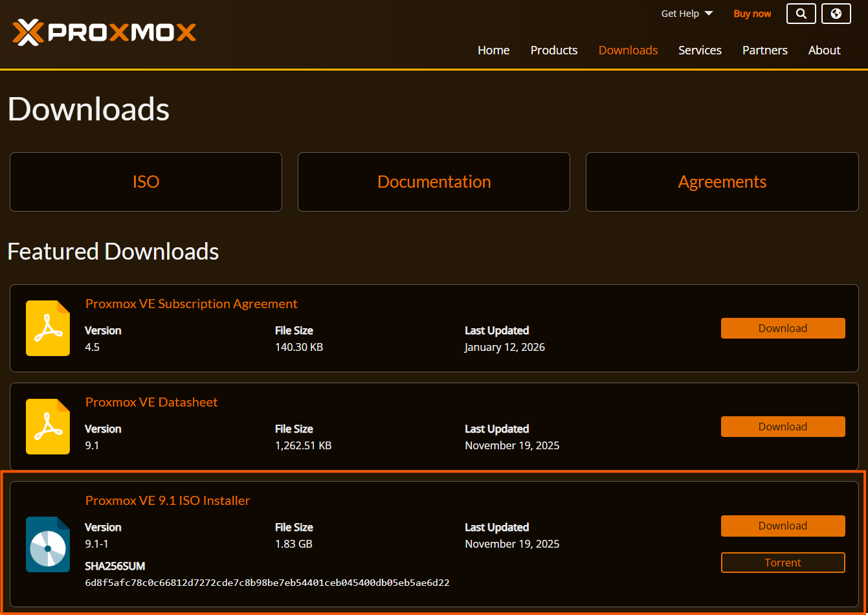Open the search magnifier icon
868x615 pixels.
tap(801, 14)
